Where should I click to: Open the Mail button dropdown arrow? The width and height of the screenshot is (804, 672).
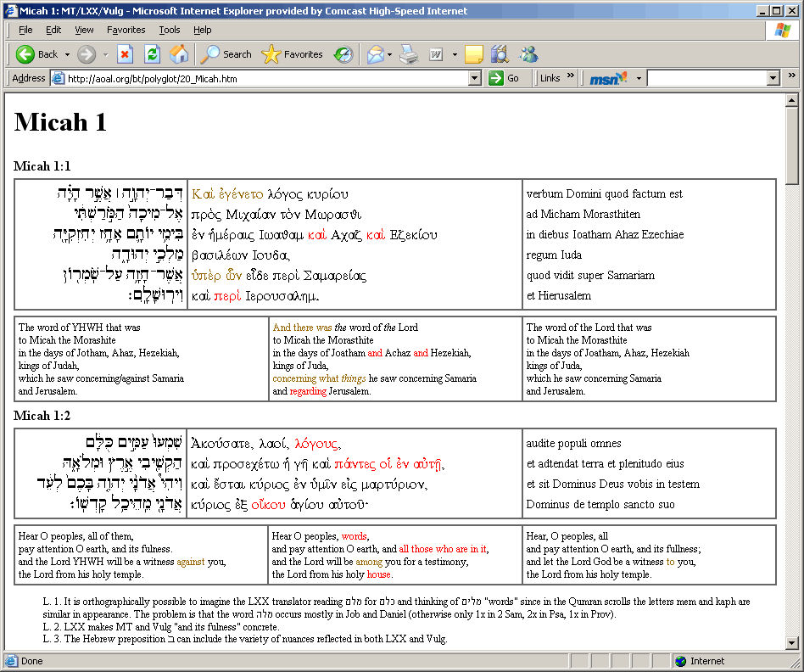[x=389, y=54]
